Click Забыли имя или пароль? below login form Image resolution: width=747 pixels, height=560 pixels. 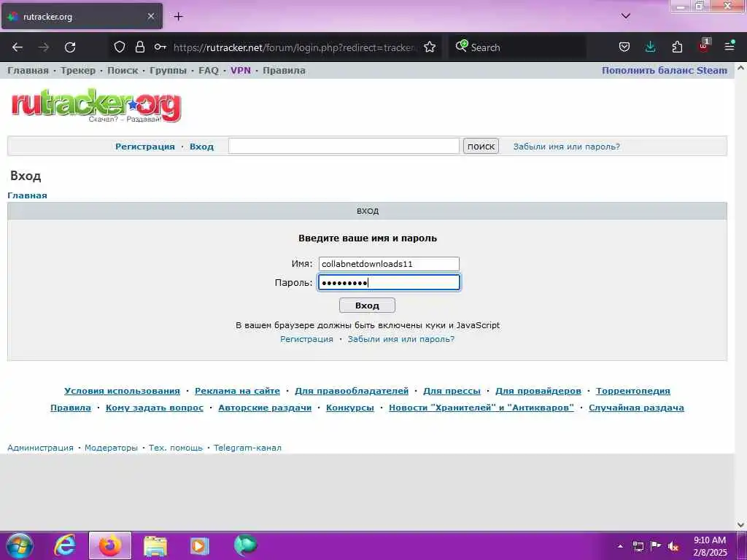tap(401, 339)
